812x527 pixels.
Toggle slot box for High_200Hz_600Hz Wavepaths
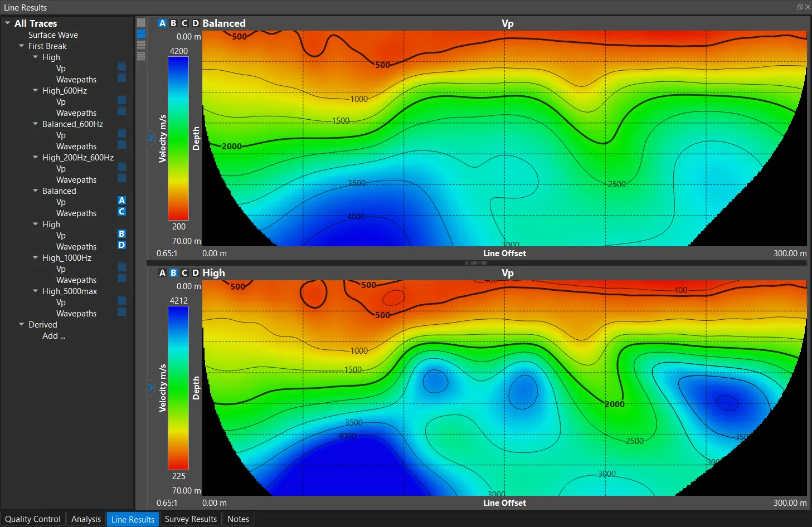click(121, 178)
